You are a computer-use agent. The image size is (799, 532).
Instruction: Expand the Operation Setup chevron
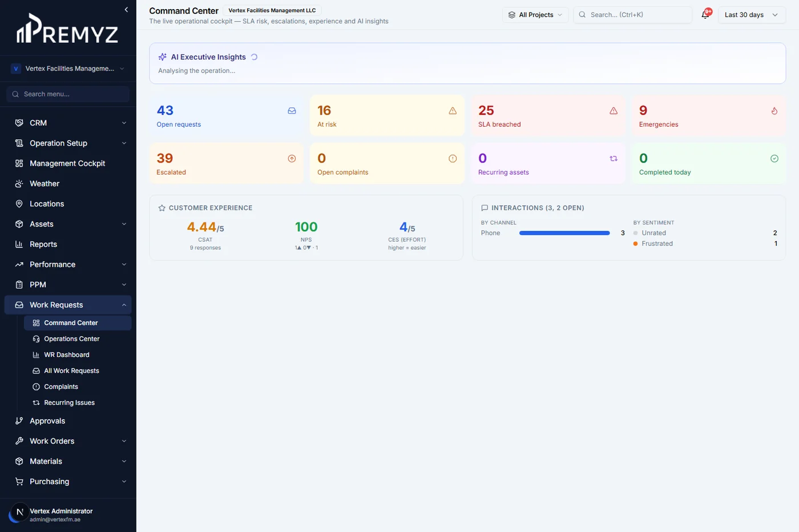point(124,143)
